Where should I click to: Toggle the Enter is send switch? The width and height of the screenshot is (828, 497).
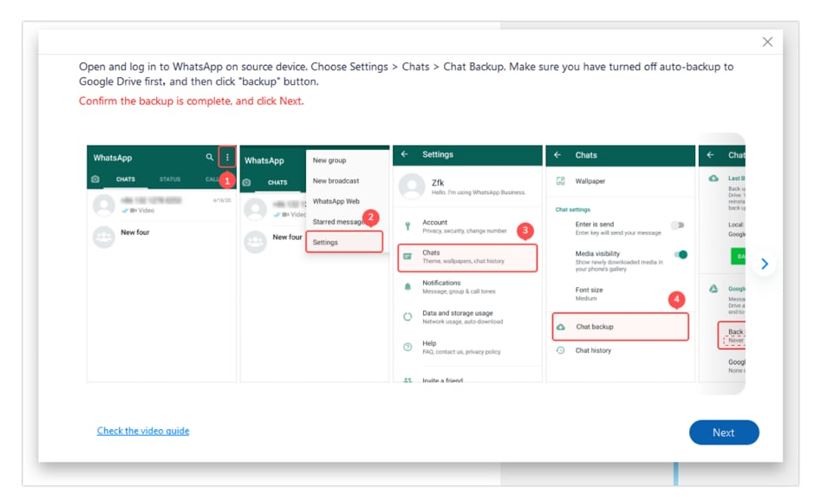click(678, 226)
